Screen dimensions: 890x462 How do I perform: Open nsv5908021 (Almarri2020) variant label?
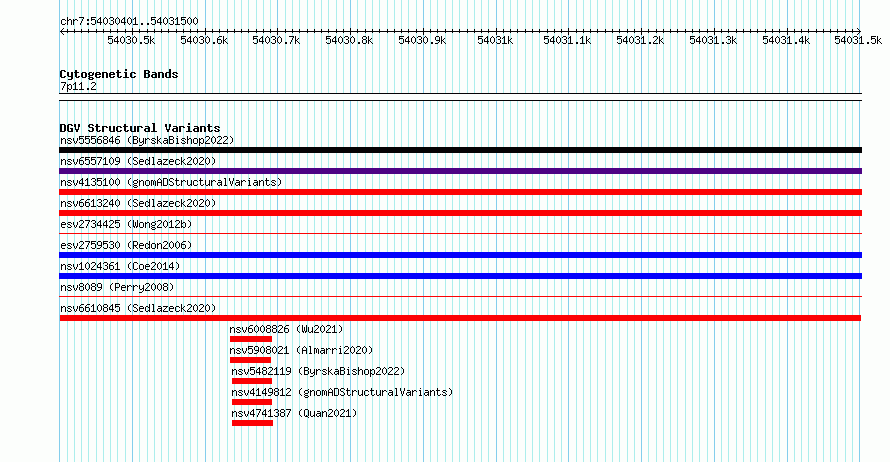click(301, 350)
